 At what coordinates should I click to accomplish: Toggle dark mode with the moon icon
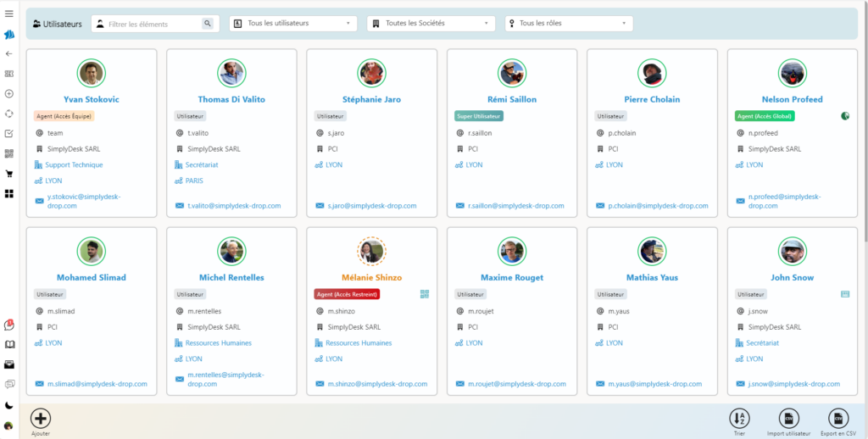(x=9, y=405)
